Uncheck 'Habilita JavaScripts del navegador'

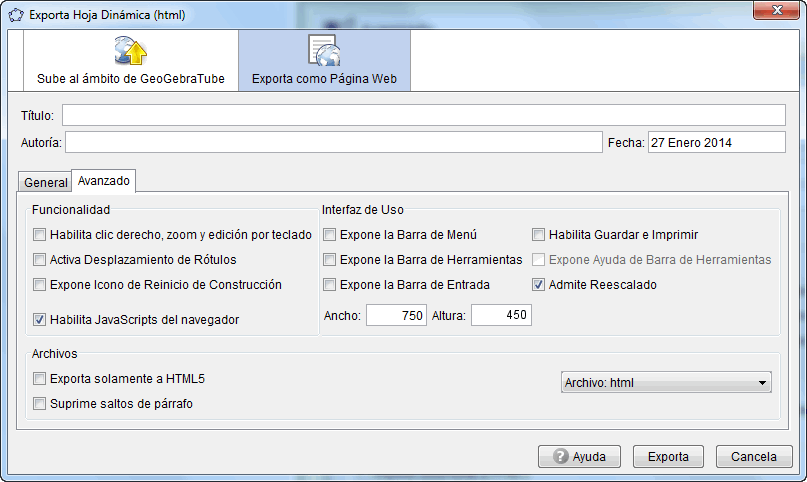pos(40,320)
